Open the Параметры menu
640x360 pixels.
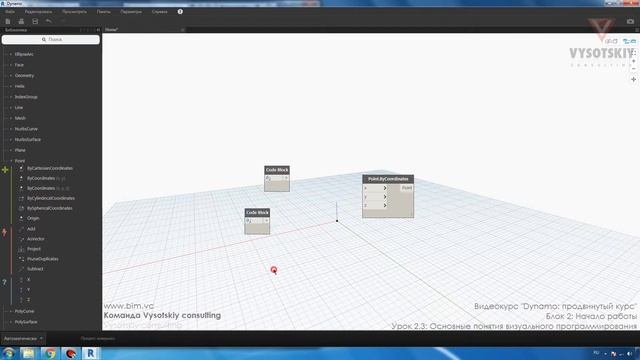[x=131, y=12]
